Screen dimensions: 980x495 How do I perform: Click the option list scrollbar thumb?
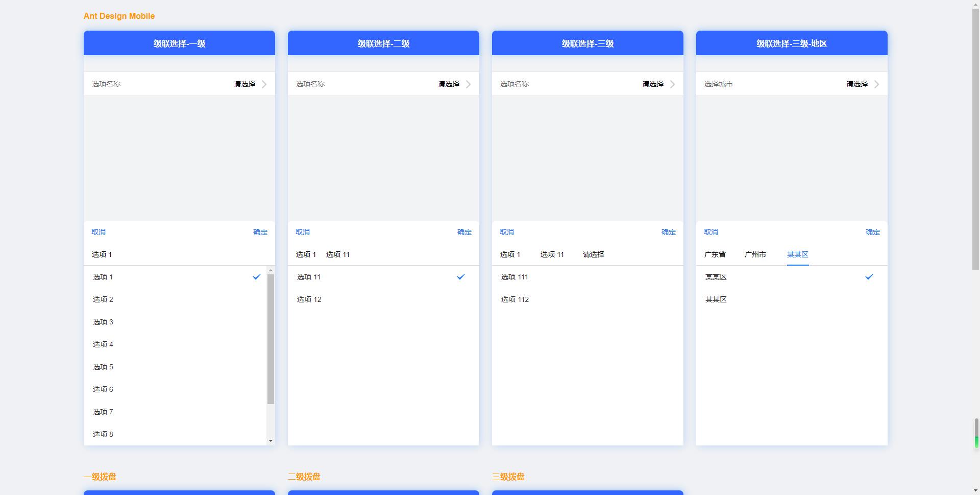pyautogui.click(x=271, y=339)
